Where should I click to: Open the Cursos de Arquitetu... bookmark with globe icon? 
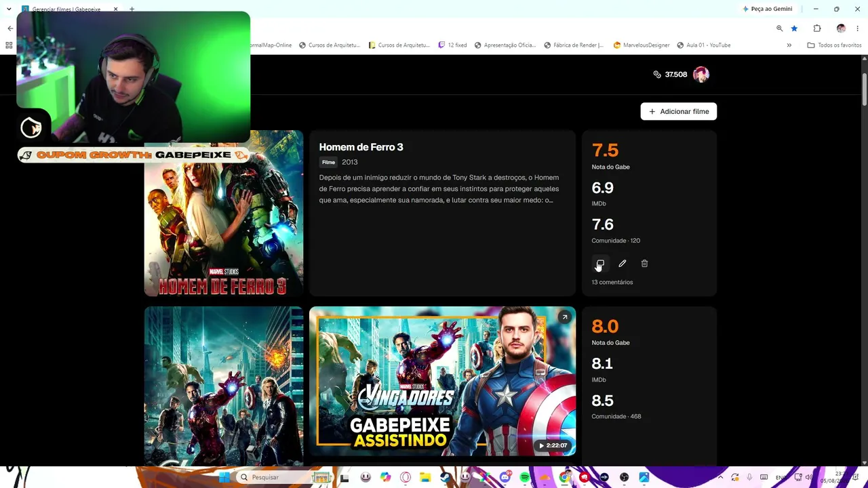(x=330, y=45)
